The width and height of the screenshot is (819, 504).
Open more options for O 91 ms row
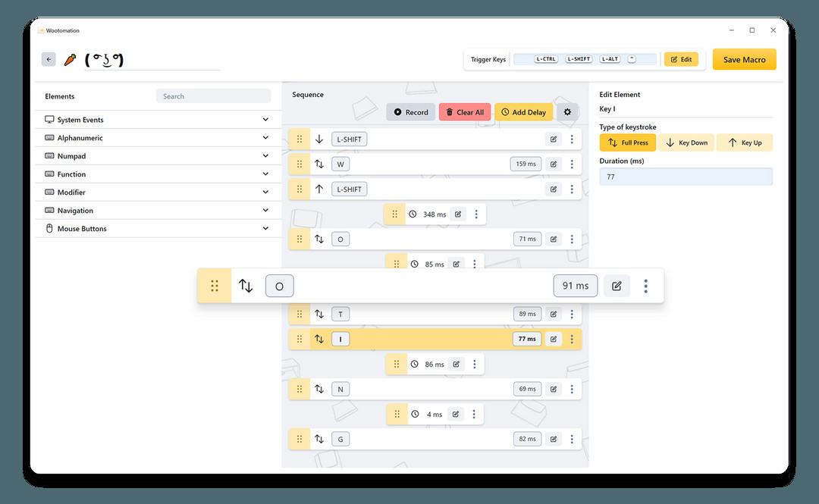pyautogui.click(x=645, y=286)
